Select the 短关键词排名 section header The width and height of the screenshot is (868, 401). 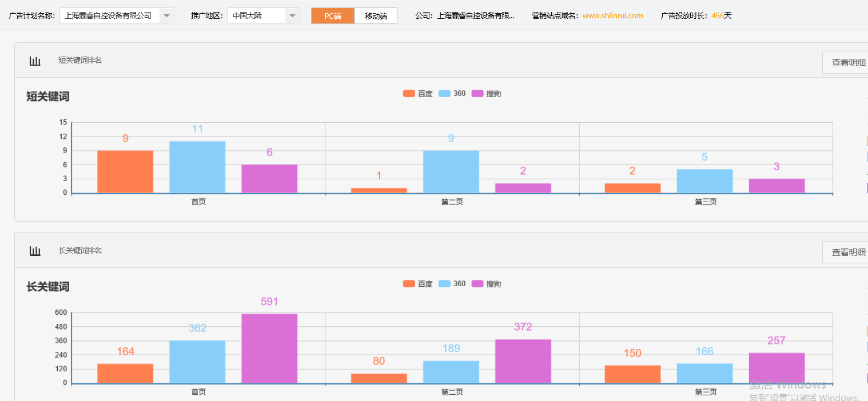(x=80, y=60)
